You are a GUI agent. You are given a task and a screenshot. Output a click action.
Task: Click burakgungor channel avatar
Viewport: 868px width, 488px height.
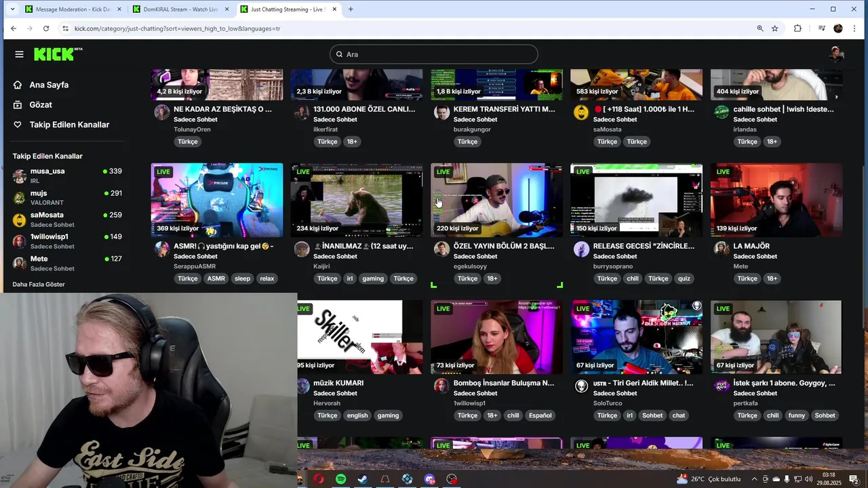pos(441,113)
